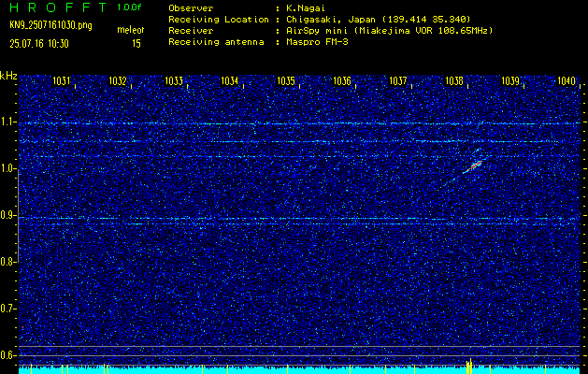Click the meleot label above the count
This screenshot has width=588, height=374.
(131, 30)
